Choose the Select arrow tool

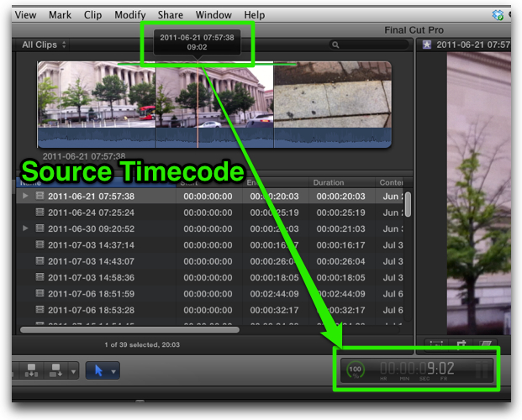[98, 370]
